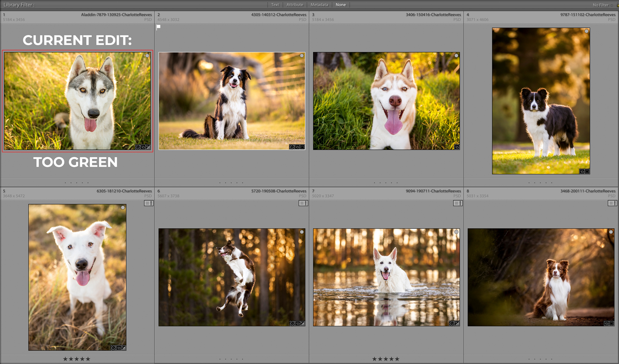Select the Text filter tab
The width and height of the screenshot is (619, 364).
275,5
